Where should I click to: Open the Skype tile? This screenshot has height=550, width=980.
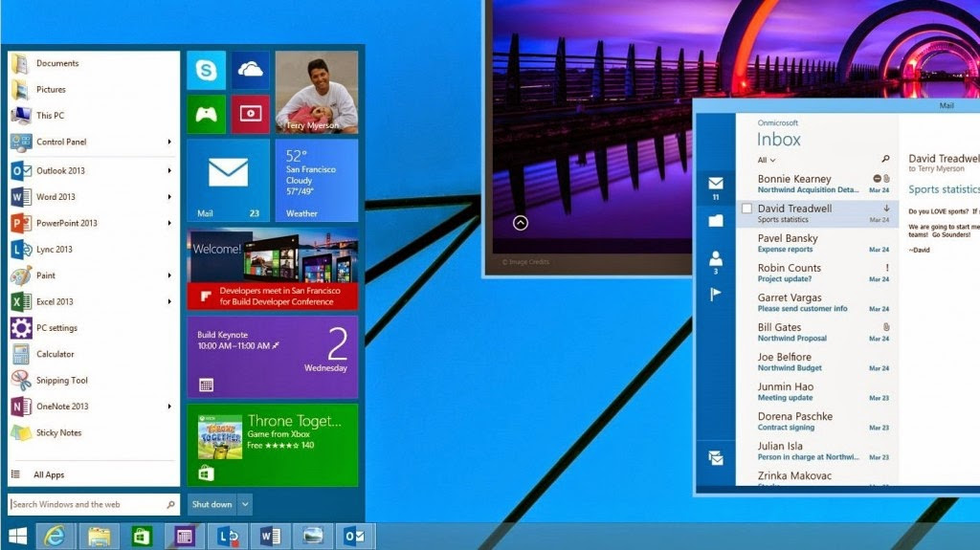206,70
